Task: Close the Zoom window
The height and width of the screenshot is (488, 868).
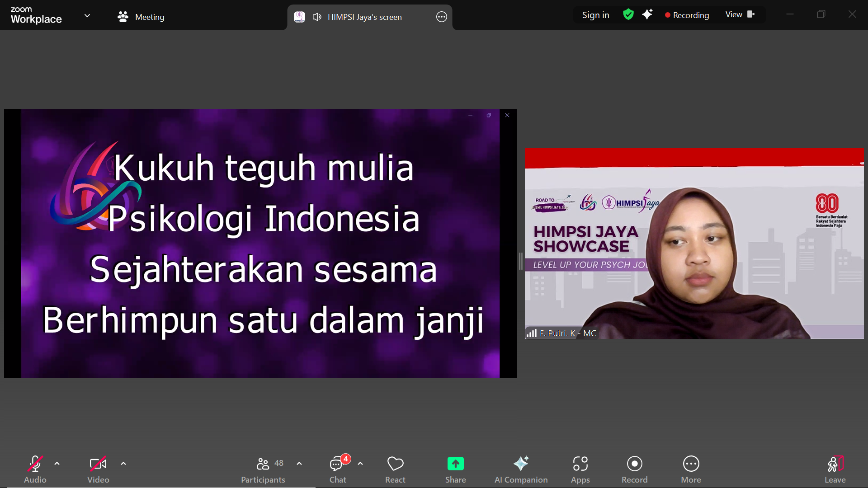Action: click(x=852, y=14)
